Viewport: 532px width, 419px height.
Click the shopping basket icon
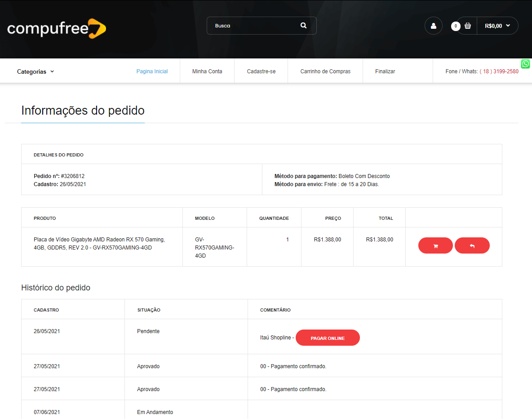point(468,26)
